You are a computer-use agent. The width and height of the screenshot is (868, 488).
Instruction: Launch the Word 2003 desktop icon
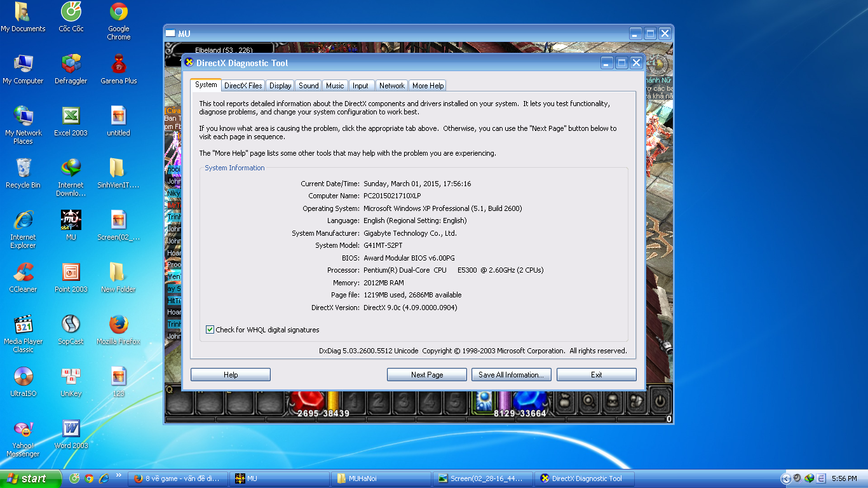[71, 434]
